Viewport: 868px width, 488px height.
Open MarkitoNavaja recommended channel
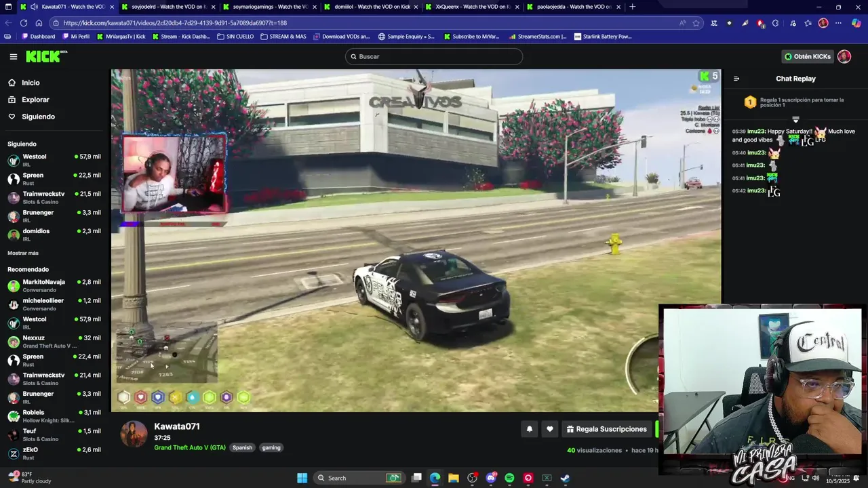(x=54, y=285)
